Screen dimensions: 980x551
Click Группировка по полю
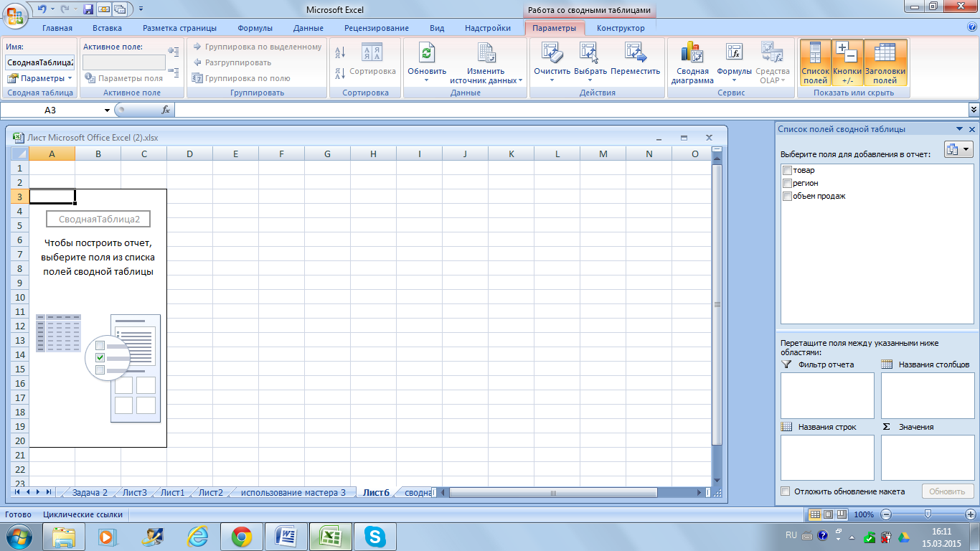point(241,78)
